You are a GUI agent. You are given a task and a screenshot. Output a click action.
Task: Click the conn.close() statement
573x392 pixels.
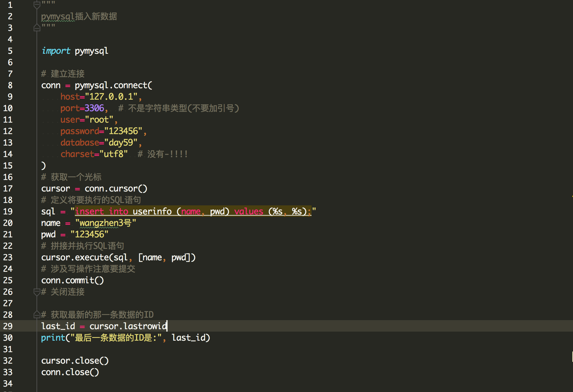coord(70,372)
